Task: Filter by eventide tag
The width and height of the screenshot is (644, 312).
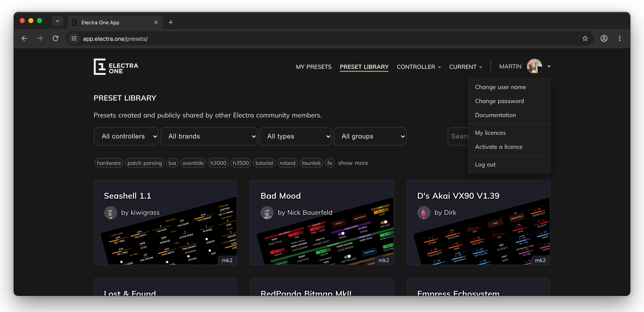Action: coord(193,163)
